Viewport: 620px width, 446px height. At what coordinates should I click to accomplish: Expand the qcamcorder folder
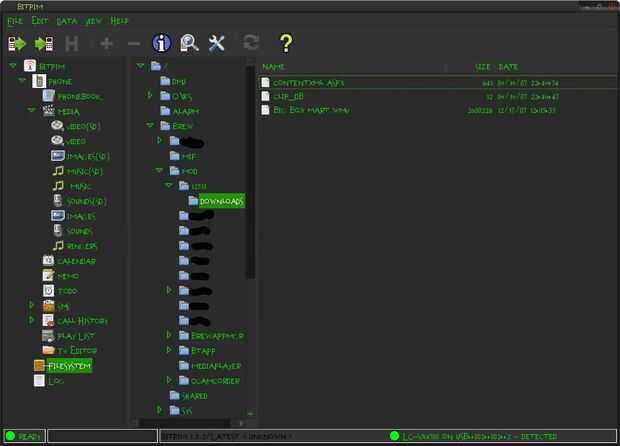(x=169, y=380)
